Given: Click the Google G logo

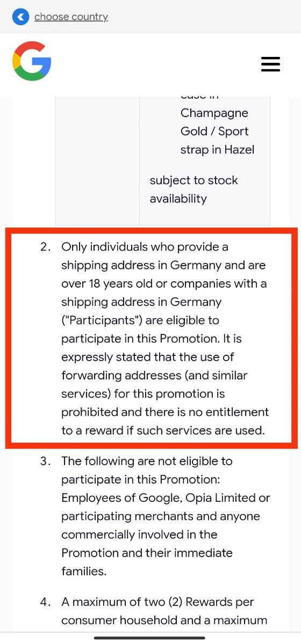Looking at the screenshot, I should pyautogui.click(x=32, y=61).
